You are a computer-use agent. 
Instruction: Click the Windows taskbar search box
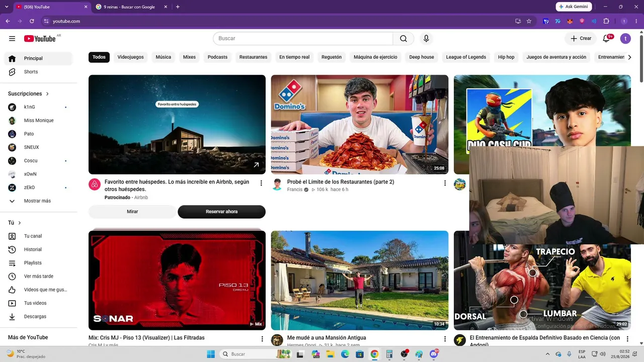click(257, 354)
